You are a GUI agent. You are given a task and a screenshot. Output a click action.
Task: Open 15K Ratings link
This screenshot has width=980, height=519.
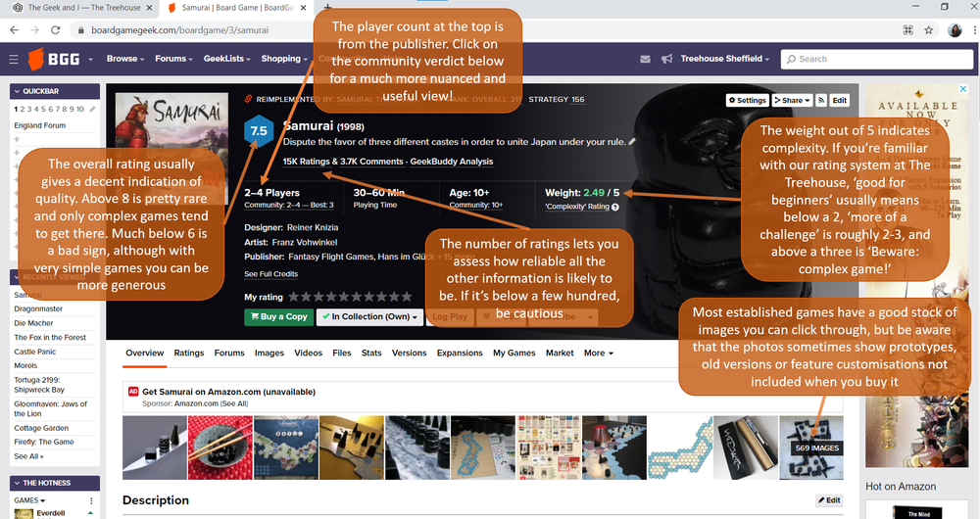(x=306, y=162)
